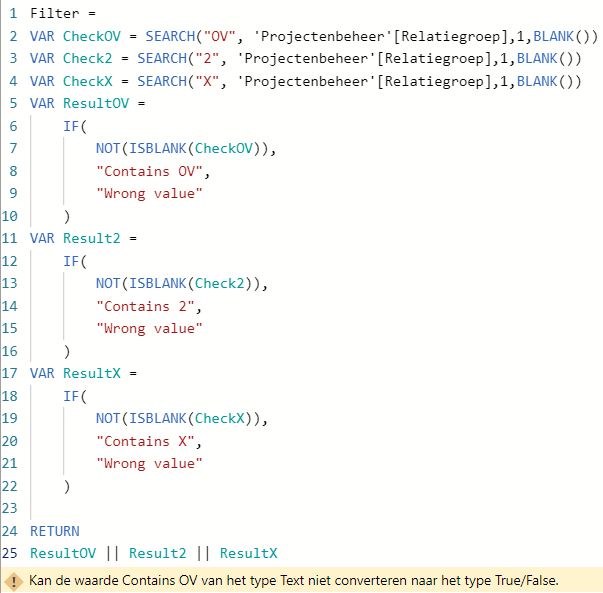Viewport: 603px width, 593px height.
Task: Click ResultOV in the return expression
Action: coord(63,553)
